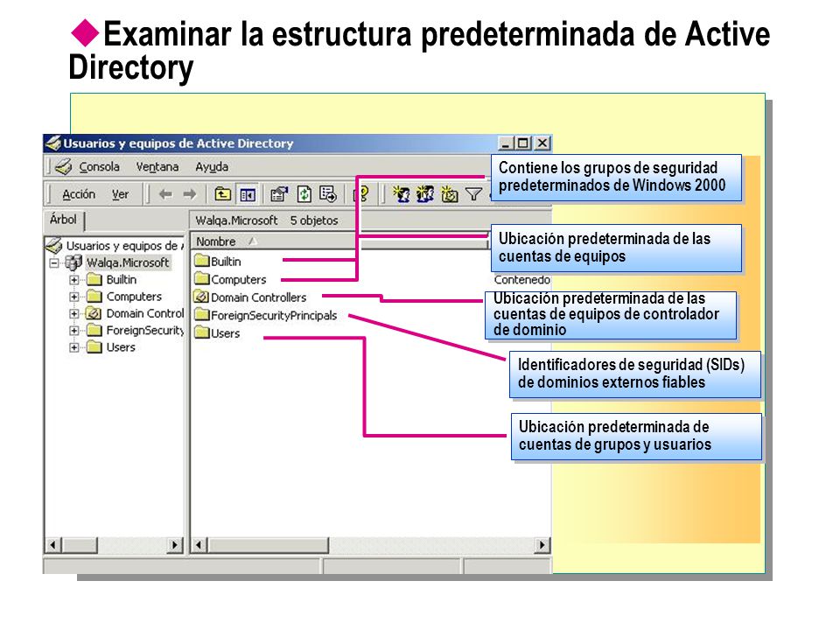Open the Ventana menu
Viewport: 840px width, 630px height.
(157, 166)
